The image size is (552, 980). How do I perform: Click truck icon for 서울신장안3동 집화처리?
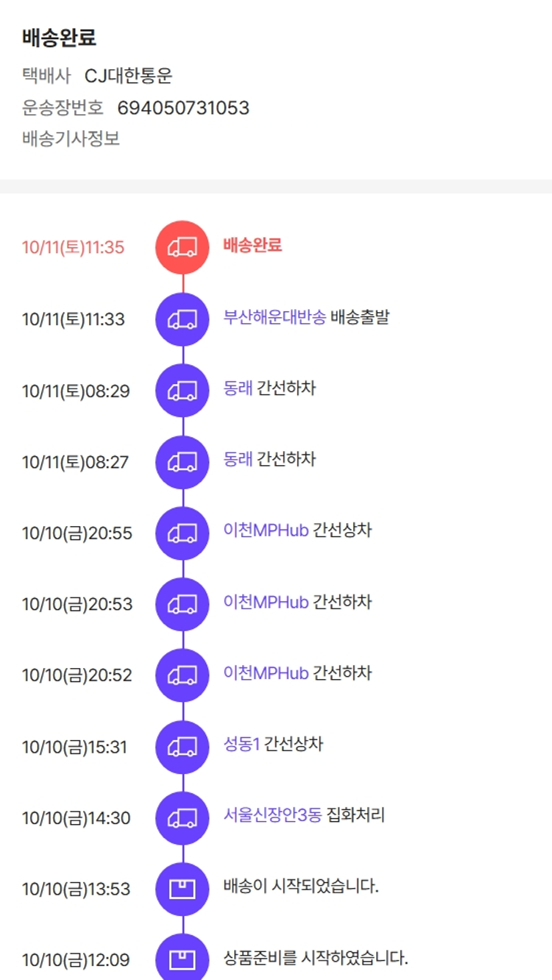(x=183, y=818)
